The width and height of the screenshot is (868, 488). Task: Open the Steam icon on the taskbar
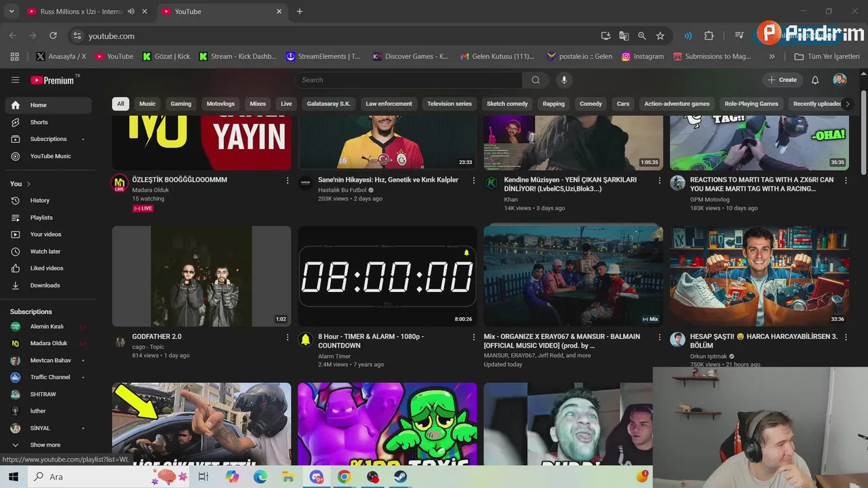(x=400, y=477)
